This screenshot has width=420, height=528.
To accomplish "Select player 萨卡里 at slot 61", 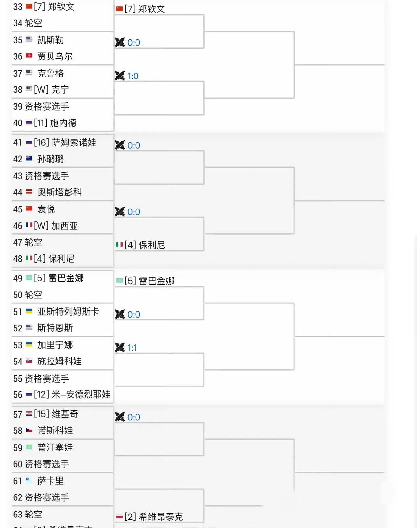I will point(51,481).
